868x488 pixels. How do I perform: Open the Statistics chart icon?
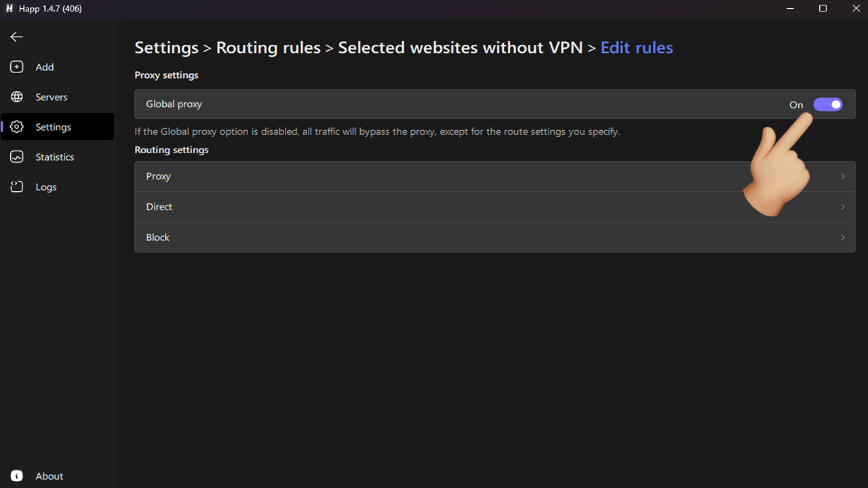point(16,157)
